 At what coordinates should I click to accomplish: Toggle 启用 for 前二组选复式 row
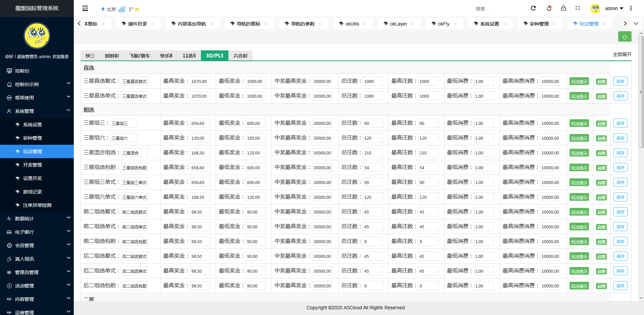click(601, 212)
